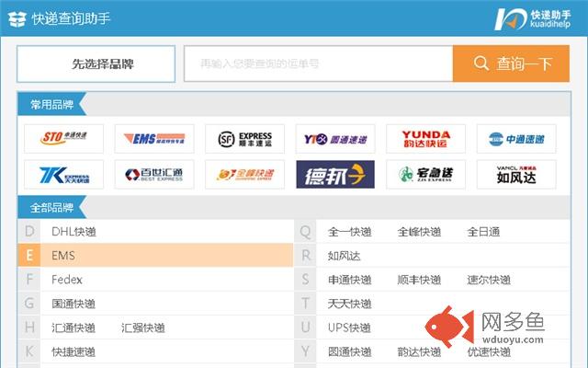Click the letter U index cell

305,328
